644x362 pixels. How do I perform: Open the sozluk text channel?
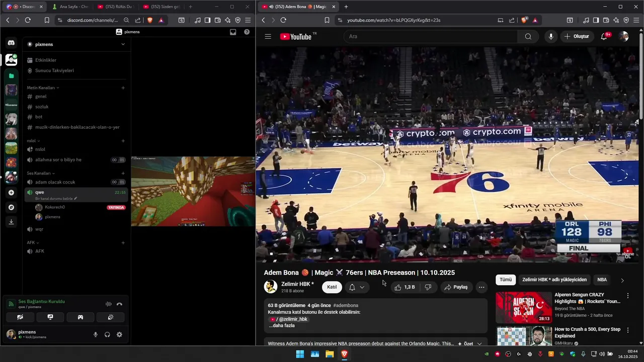coord(75,107)
